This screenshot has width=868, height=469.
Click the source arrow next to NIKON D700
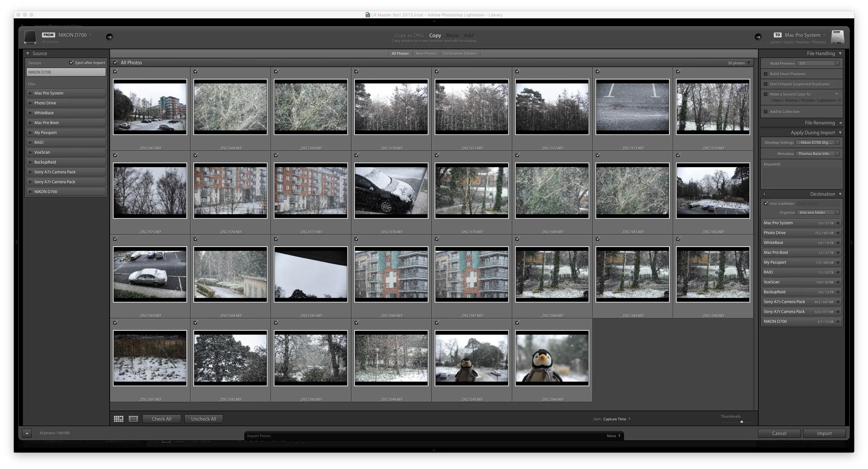point(109,37)
